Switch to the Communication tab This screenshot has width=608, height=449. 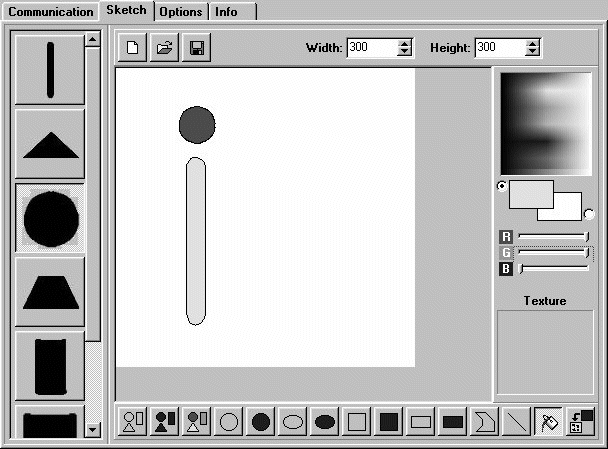click(51, 12)
